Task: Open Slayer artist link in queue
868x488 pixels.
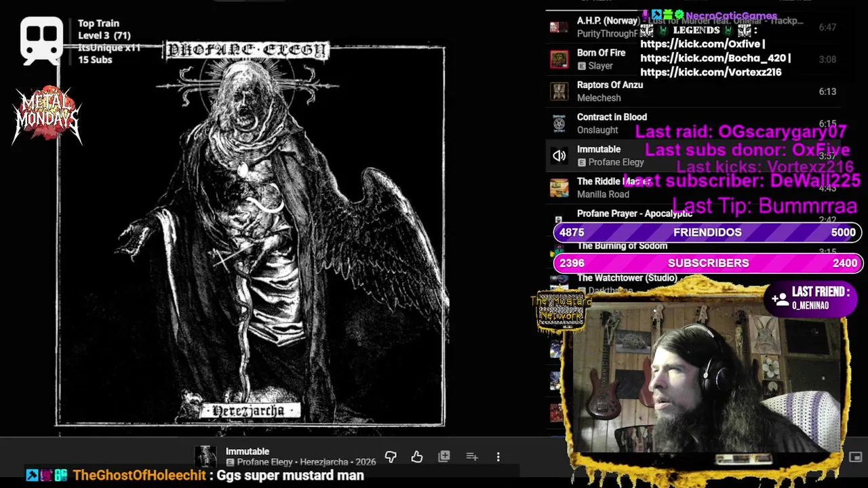Action: pos(600,66)
